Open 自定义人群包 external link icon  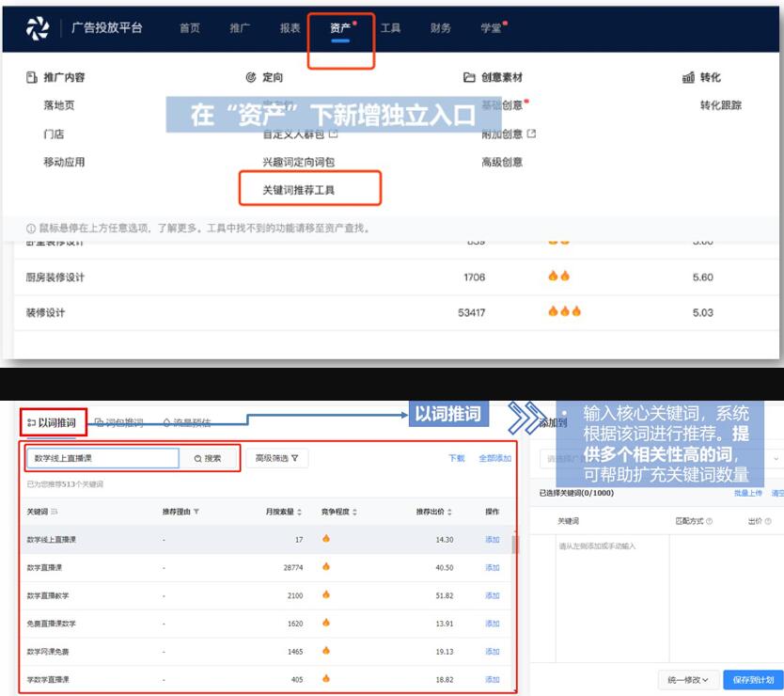[x=334, y=134]
